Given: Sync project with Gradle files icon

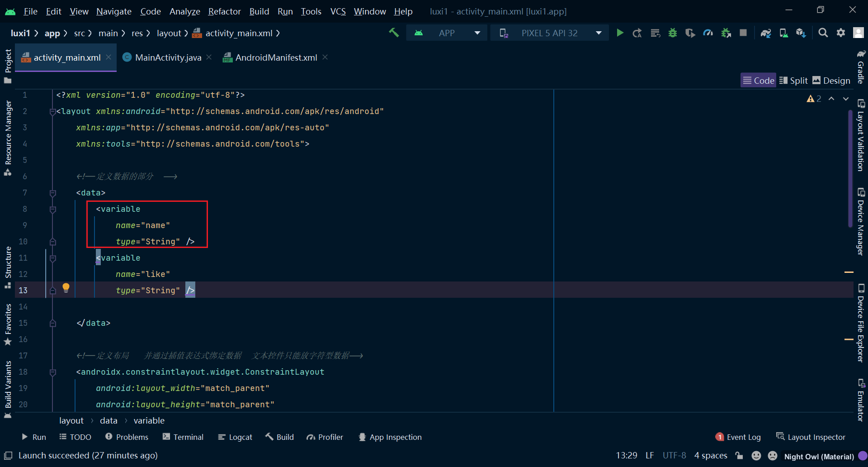Looking at the screenshot, I should [765, 33].
